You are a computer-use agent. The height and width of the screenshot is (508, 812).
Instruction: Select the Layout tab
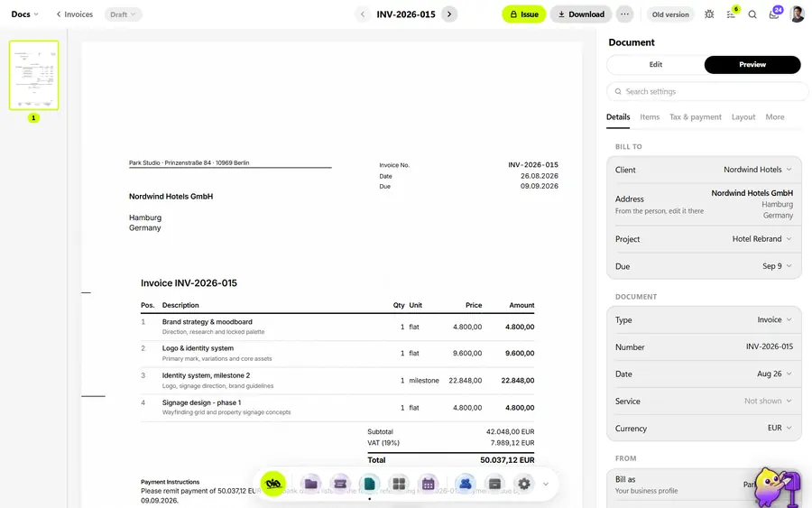click(743, 117)
